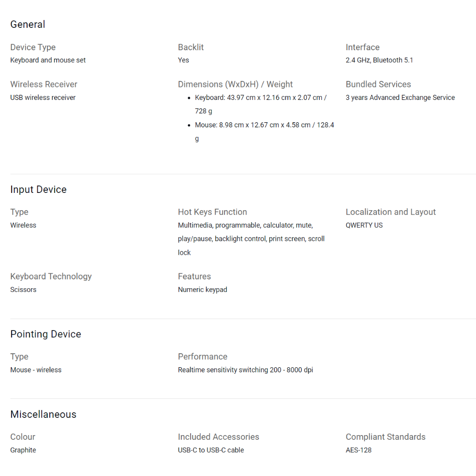Click the General section heading

click(28, 25)
